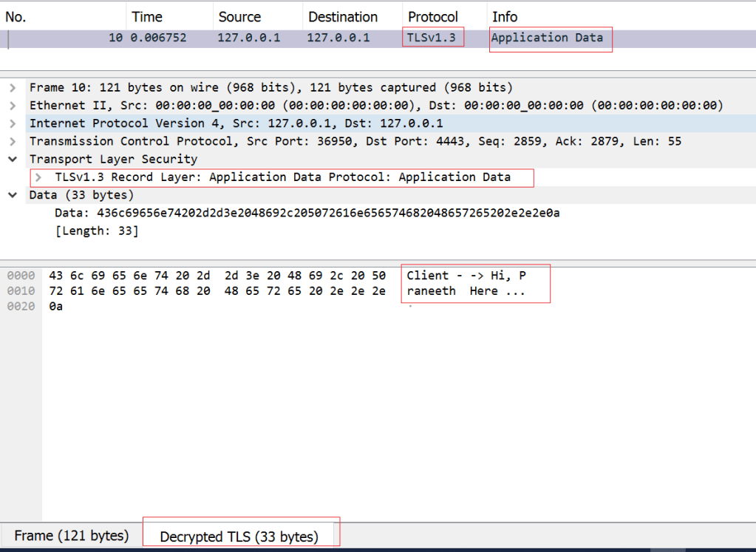Open the Decrypted TLS (33 bytes) tab

click(x=239, y=536)
